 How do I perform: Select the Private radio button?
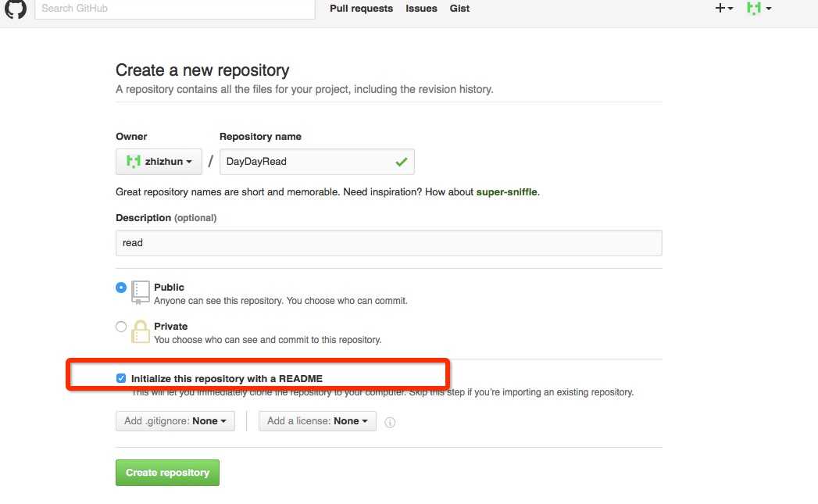pyautogui.click(x=121, y=327)
